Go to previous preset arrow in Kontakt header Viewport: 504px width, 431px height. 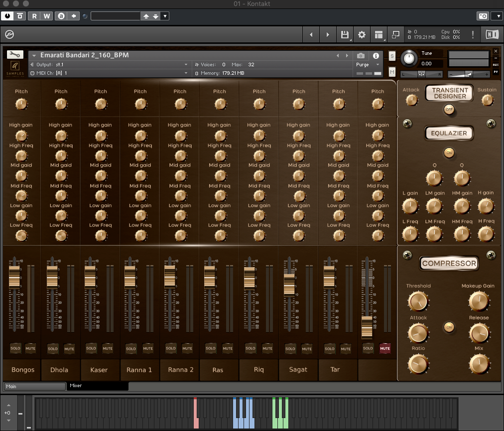pos(311,34)
